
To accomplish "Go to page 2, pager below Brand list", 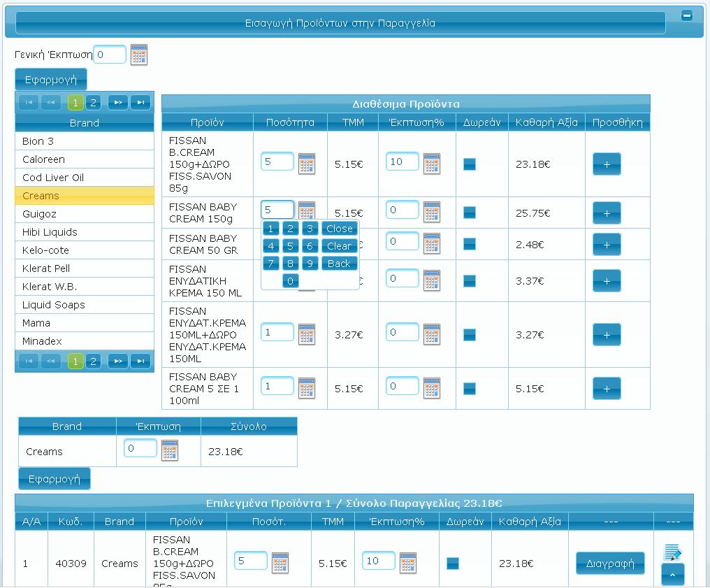I will (x=93, y=361).
